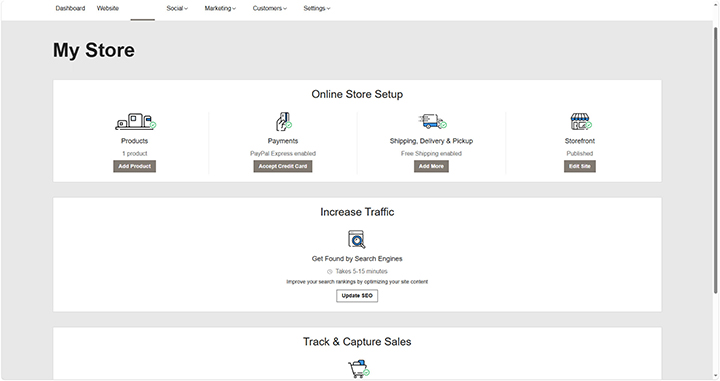Open the Social dropdown menu
This screenshot has height=381, width=720.
point(177,8)
